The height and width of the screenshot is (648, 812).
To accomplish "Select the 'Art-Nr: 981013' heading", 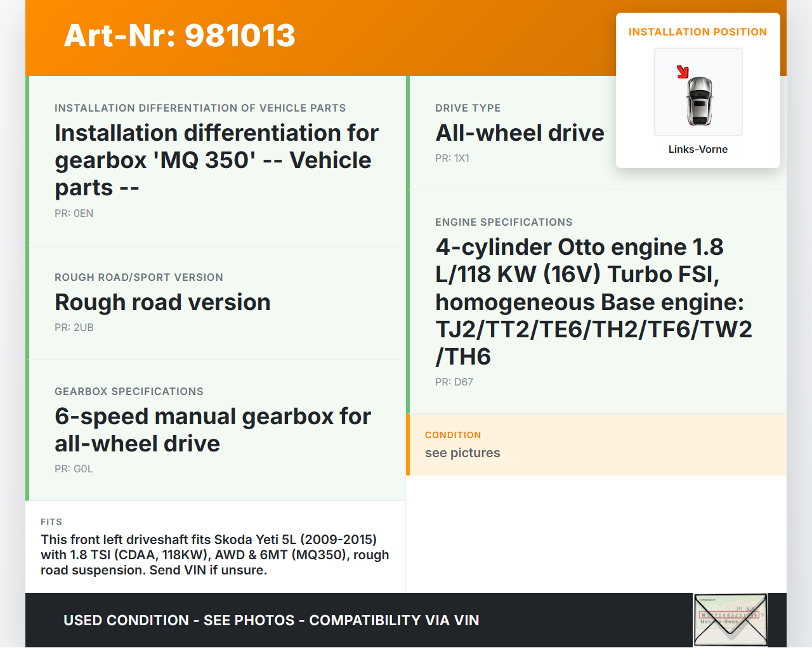I will 180,36.
